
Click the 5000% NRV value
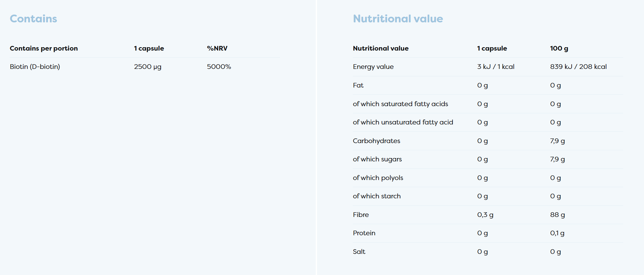219,67
